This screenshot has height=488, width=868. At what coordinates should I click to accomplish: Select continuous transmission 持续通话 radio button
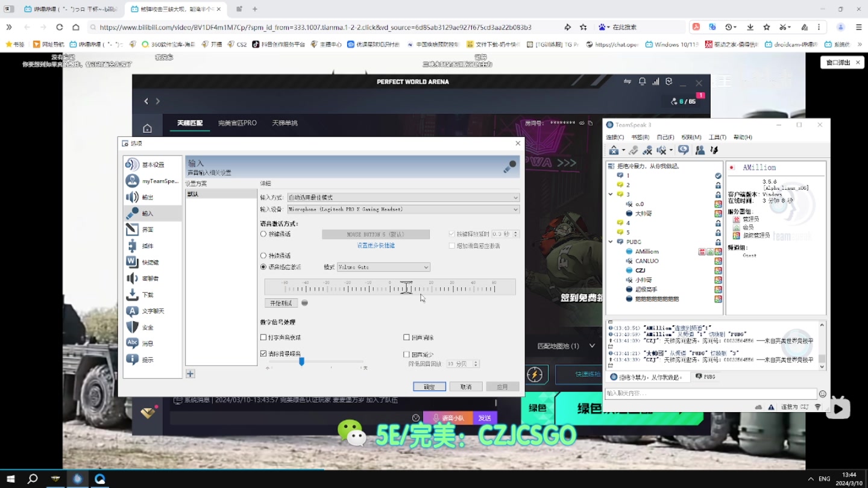click(x=263, y=255)
